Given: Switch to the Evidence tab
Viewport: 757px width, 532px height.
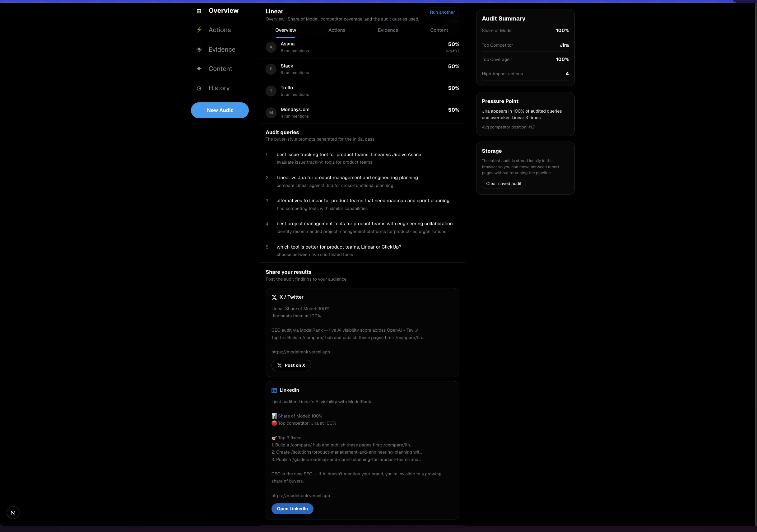Looking at the screenshot, I should coord(388,30).
